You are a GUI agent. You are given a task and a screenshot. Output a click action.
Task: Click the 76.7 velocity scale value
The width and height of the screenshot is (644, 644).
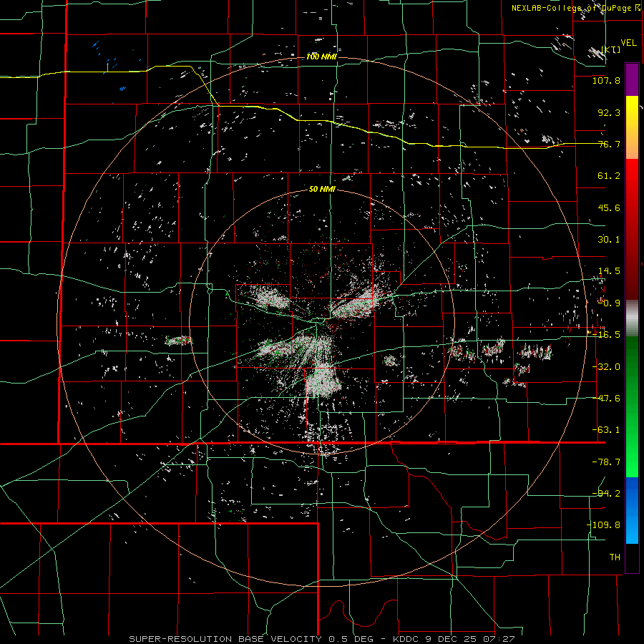[609, 144]
